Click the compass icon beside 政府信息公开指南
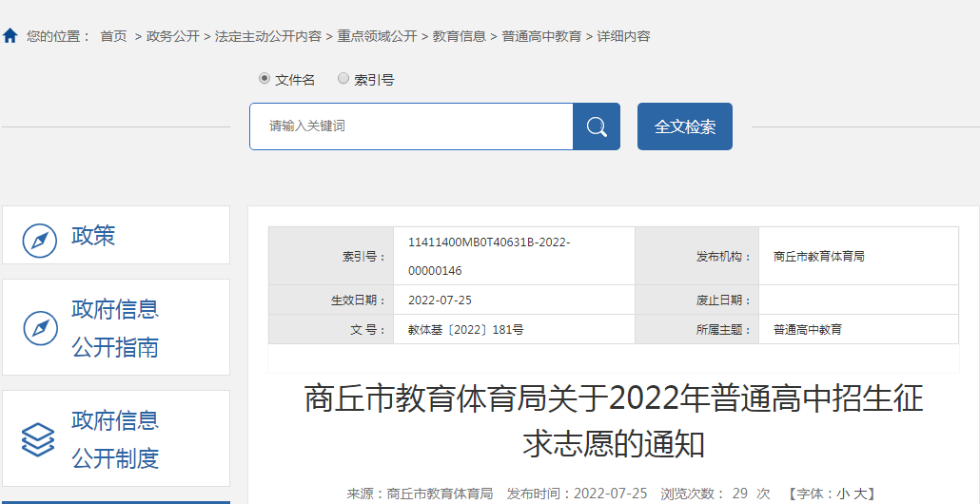The height and width of the screenshot is (504, 980). (40, 328)
